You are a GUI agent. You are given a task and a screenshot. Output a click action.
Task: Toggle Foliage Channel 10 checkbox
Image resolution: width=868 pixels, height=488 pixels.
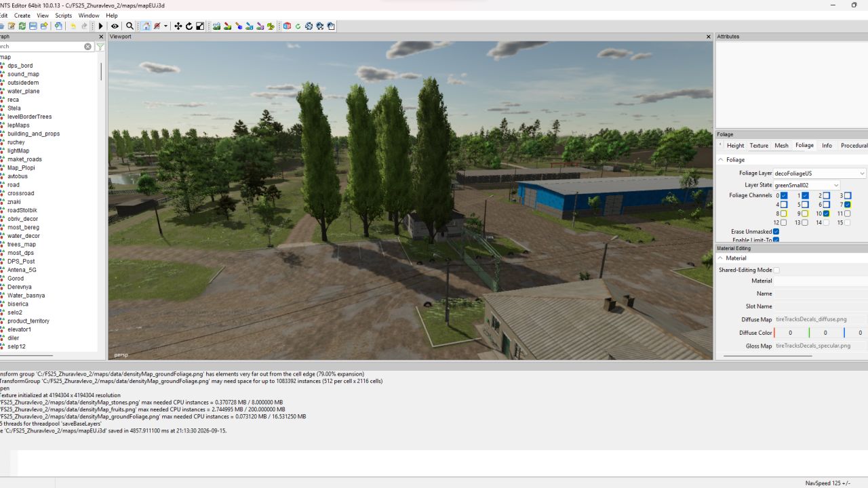(826, 213)
